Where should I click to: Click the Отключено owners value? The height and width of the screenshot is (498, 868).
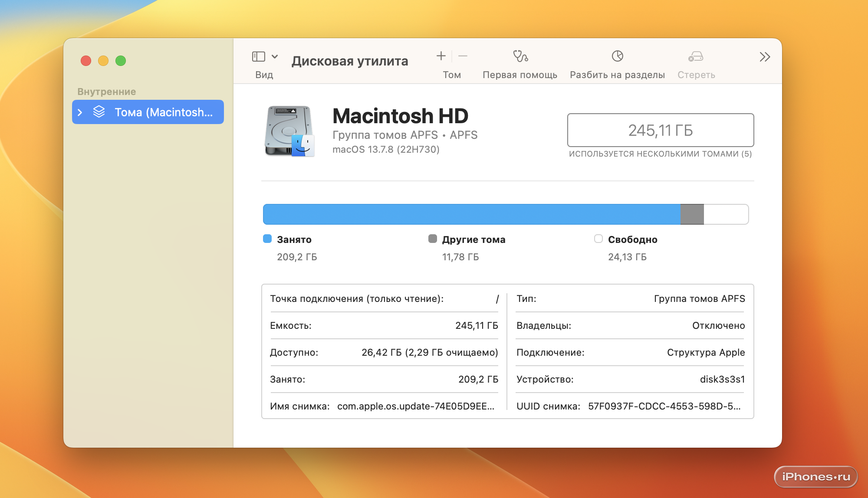[719, 326]
